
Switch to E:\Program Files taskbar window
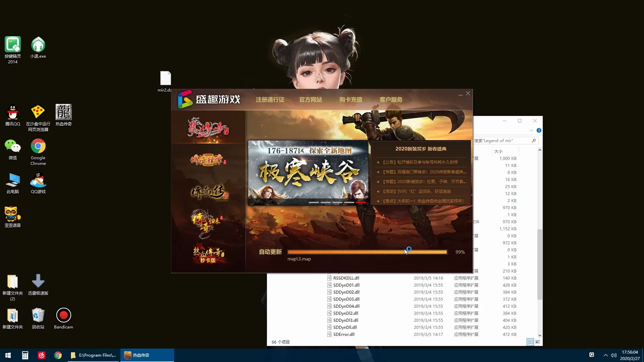point(94,355)
